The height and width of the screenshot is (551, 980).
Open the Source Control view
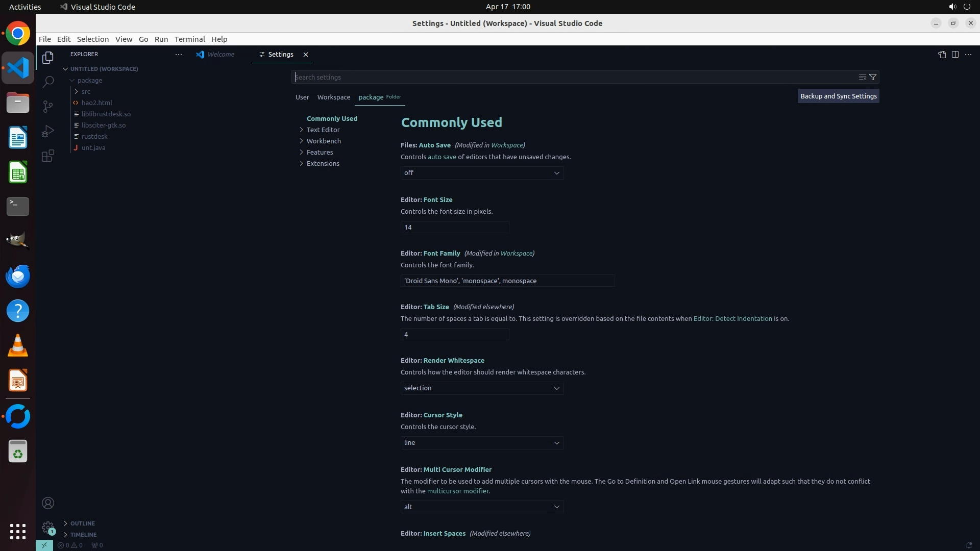(x=48, y=106)
